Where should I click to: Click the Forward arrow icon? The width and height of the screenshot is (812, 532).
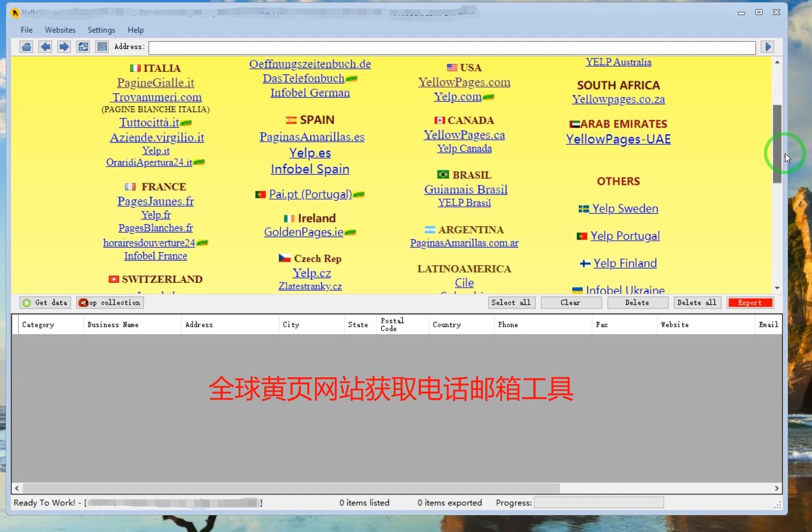(64, 46)
